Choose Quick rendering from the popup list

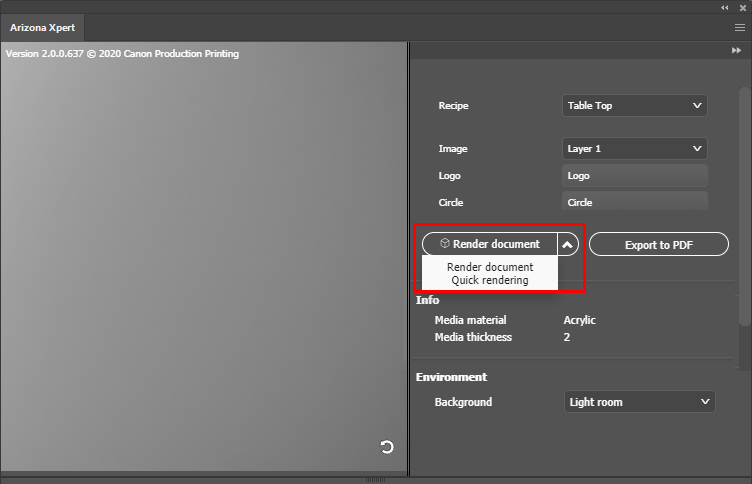pos(490,280)
